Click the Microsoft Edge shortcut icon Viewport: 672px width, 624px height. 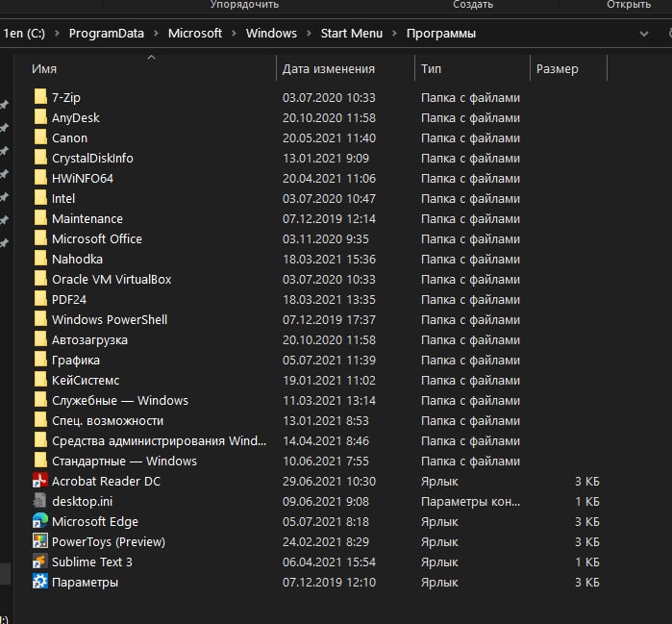(x=40, y=521)
